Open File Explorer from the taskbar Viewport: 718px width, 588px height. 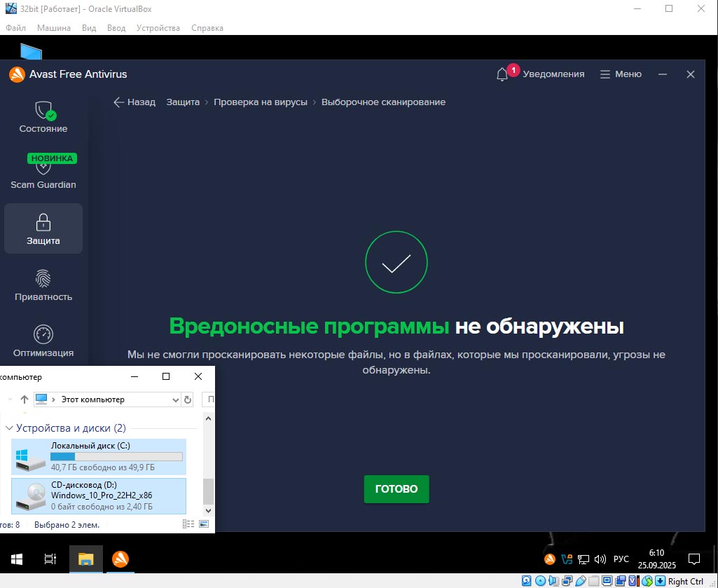[x=86, y=559]
